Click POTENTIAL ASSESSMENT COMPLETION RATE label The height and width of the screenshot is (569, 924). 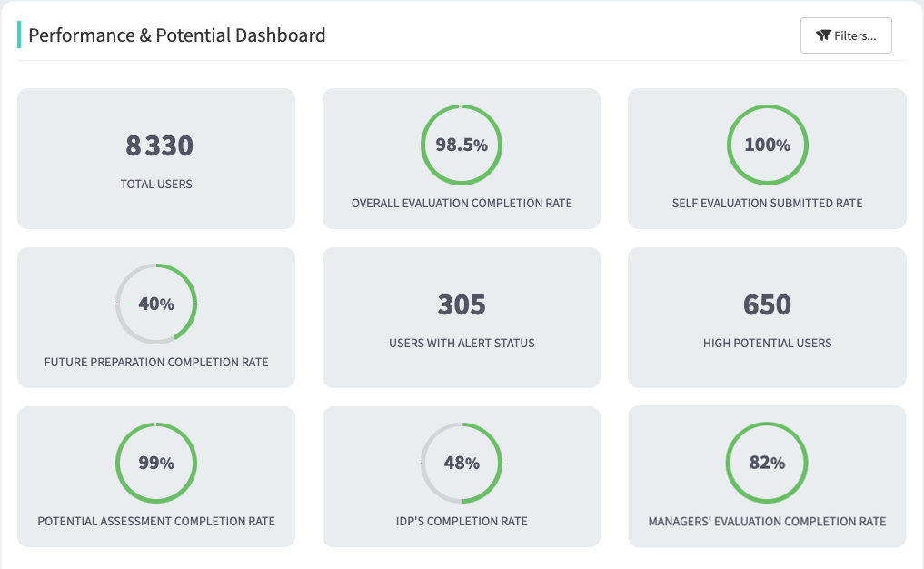tap(156, 521)
